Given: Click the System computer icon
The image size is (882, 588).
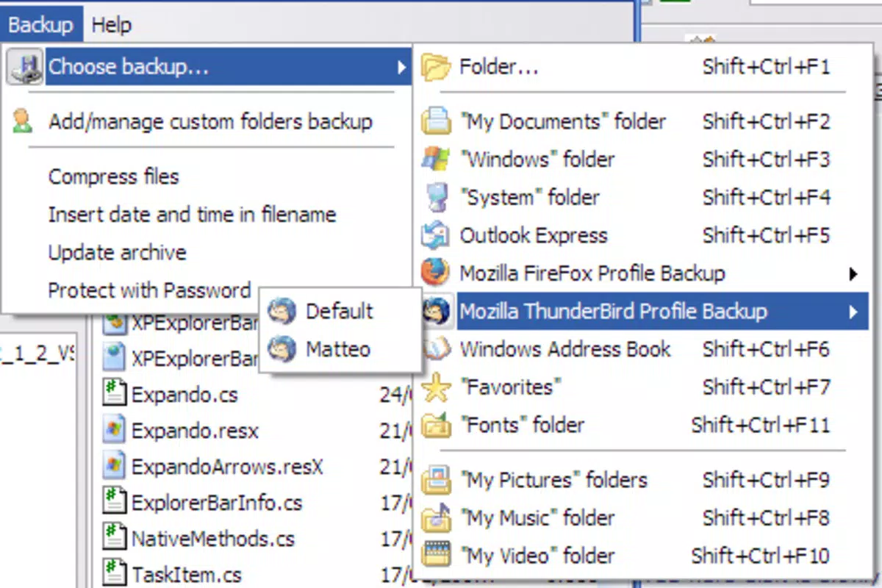Looking at the screenshot, I should pos(436,198).
